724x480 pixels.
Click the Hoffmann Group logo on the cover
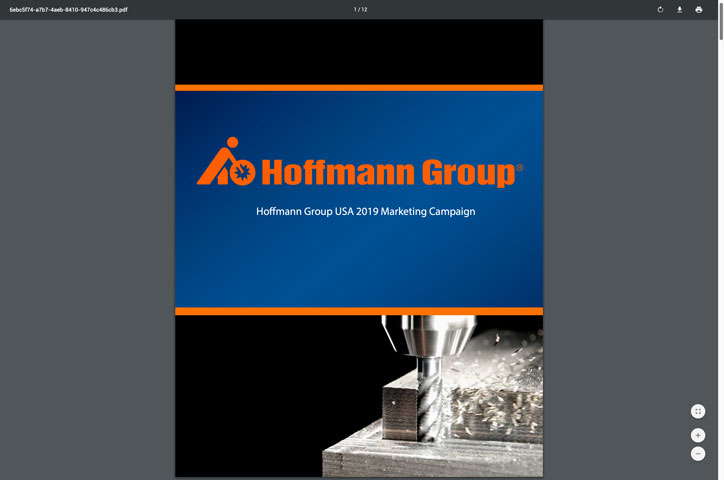coord(360,162)
